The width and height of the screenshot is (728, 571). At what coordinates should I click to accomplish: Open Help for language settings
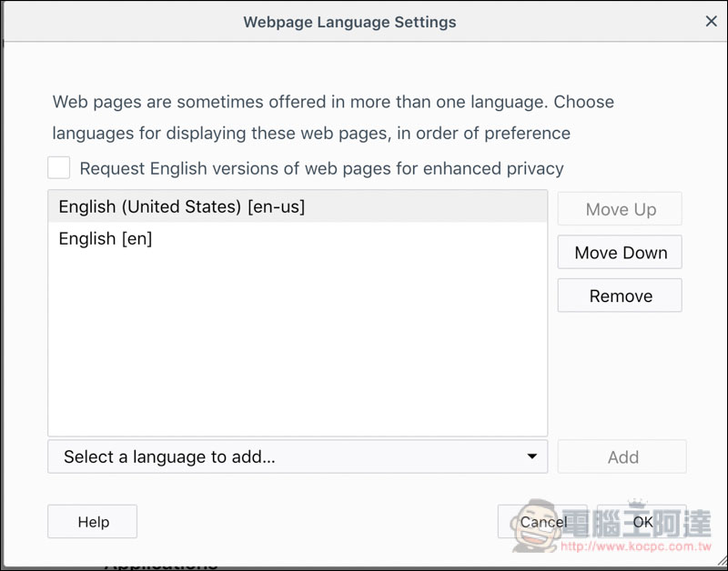[x=93, y=522]
